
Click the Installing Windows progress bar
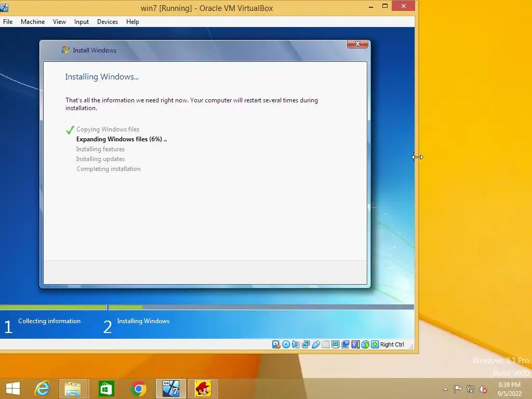[261, 308]
